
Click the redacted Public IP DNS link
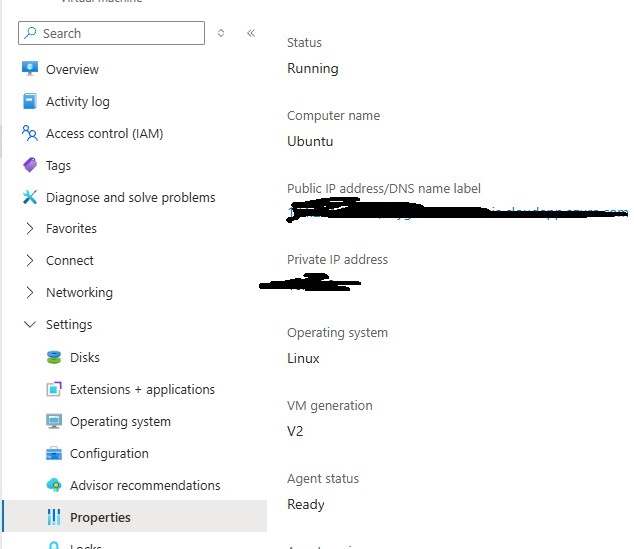[457, 211]
